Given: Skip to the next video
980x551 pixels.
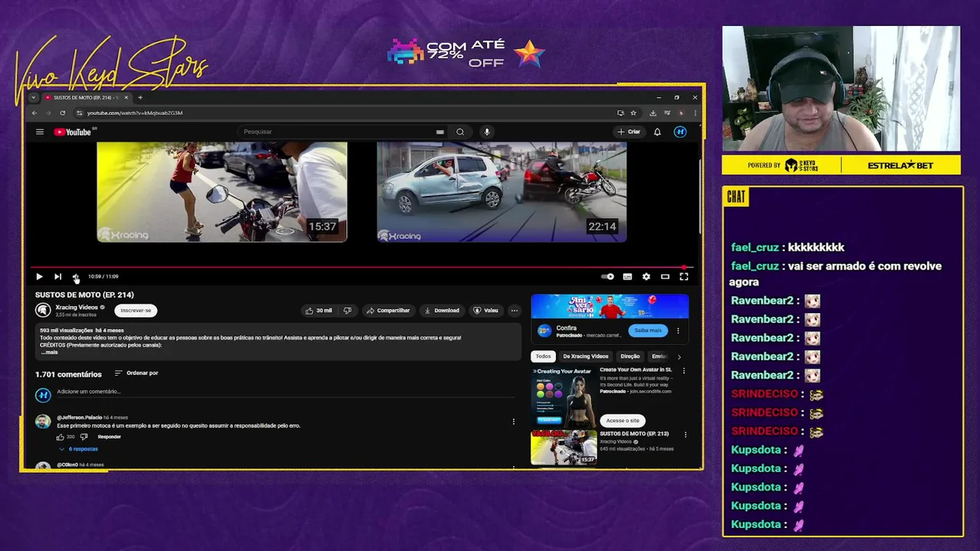Looking at the screenshot, I should click(57, 276).
